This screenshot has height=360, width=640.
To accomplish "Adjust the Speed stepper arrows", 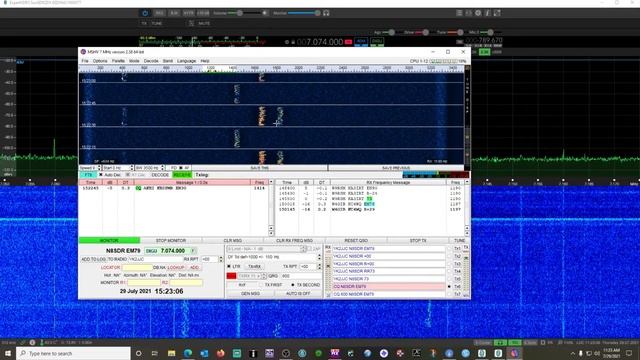I will pos(99,168).
